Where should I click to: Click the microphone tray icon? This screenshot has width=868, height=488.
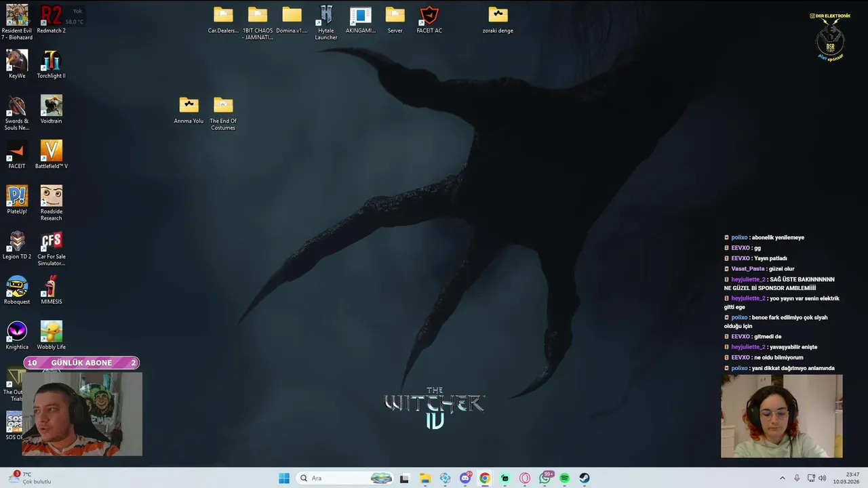[x=797, y=478]
